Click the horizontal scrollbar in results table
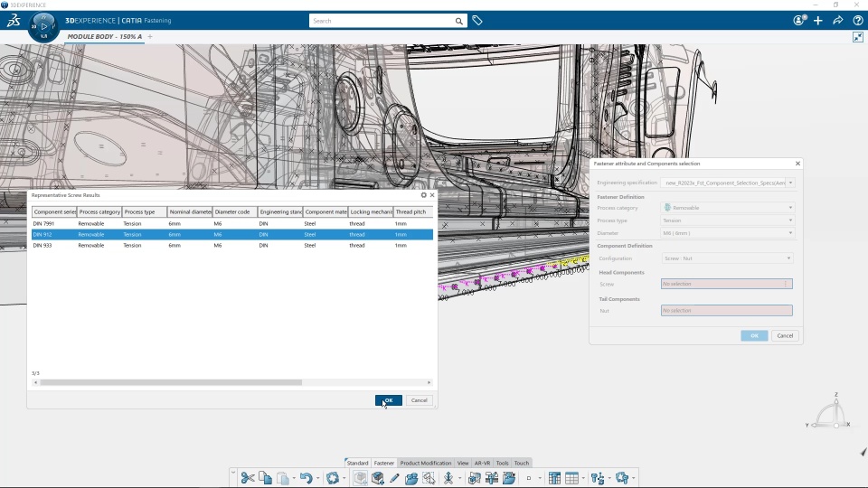The width and height of the screenshot is (868, 488). click(171, 382)
